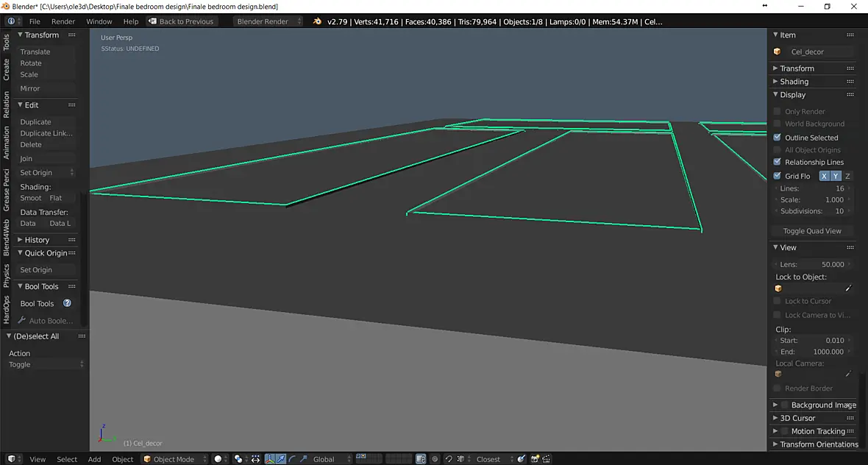This screenshot has height=465, width=868.
Task: Open the Render menu
Action: (63, 21)
